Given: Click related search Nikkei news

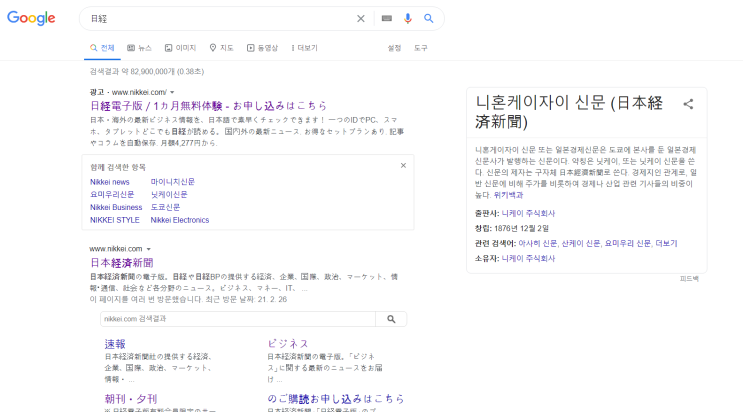Looking at the screenshot, I should tap(109, 182).
